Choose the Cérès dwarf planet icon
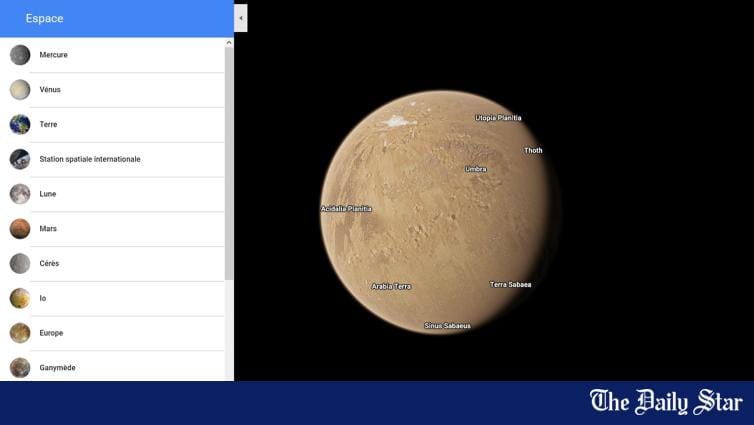This screenshot has height=425, width=754. click(20, 263)
